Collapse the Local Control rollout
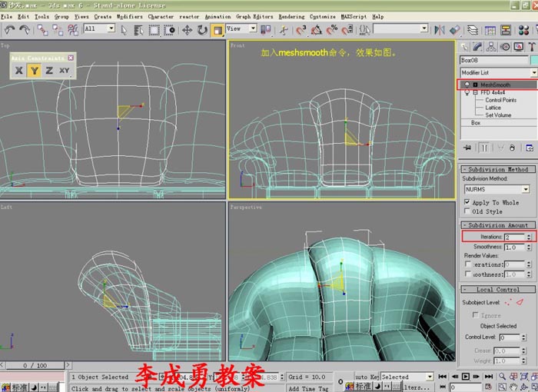The image size is (538, 392). [x=498, y=289]
